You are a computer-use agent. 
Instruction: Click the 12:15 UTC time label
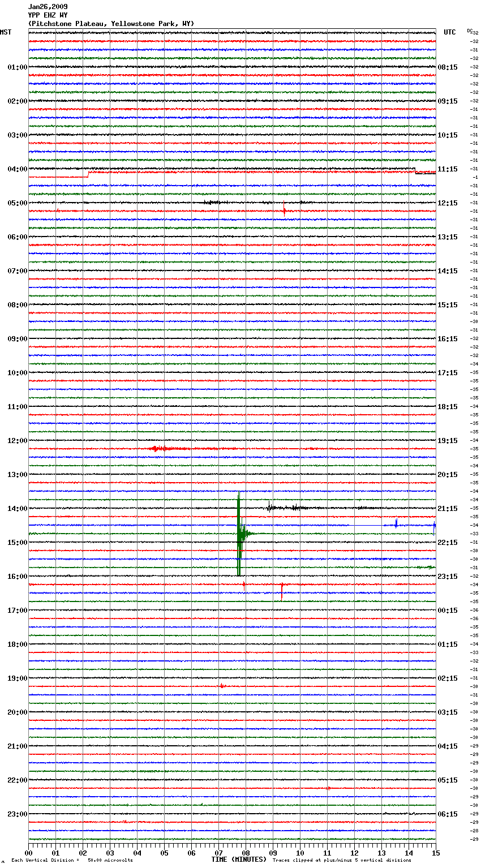tap(448, 203)
